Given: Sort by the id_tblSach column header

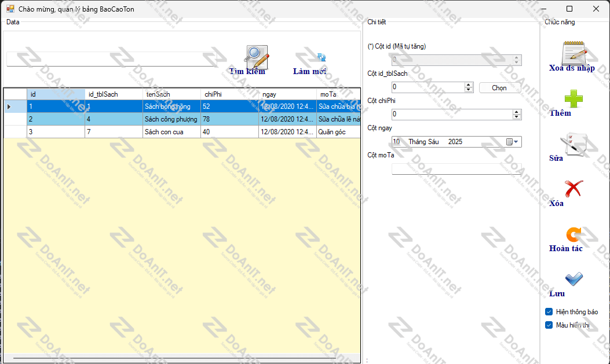Looking at the screenshot, I should pyautogui.click(x=114, y=94).
